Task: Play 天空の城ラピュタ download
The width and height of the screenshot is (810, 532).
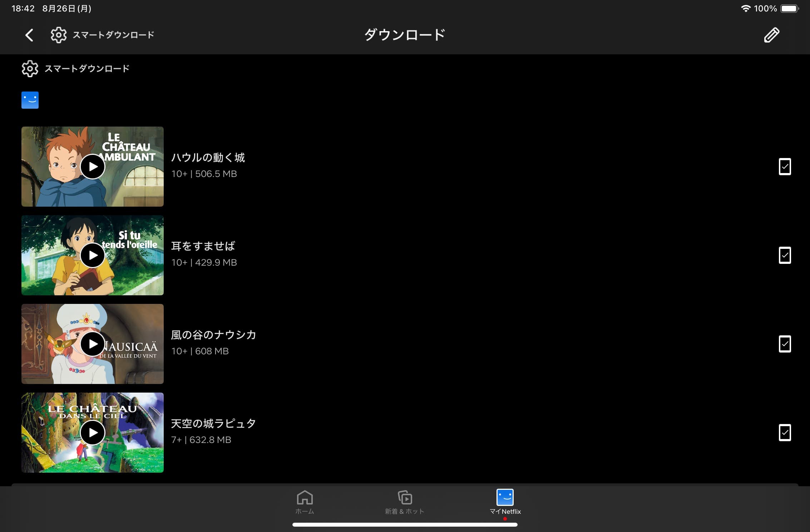Action: click(93, 432)
